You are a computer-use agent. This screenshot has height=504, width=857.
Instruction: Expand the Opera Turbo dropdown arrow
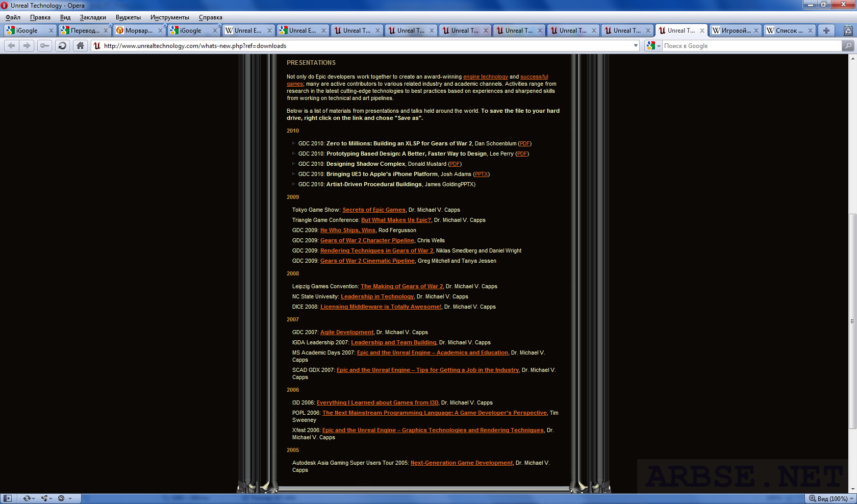coord(70,498)
